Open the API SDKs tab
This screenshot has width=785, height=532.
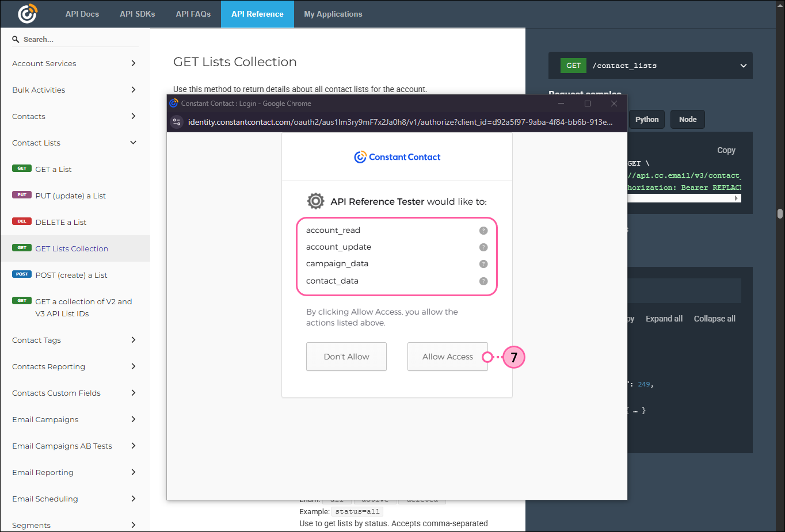(138, 14)
